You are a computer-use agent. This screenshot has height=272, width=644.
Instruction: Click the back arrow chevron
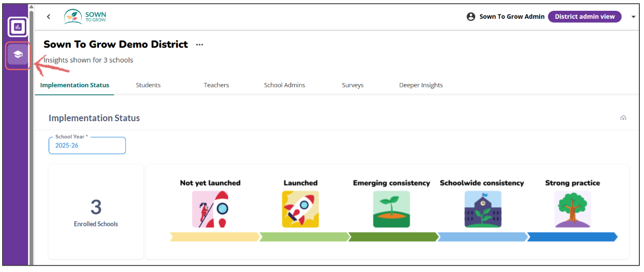pos(48,17)
